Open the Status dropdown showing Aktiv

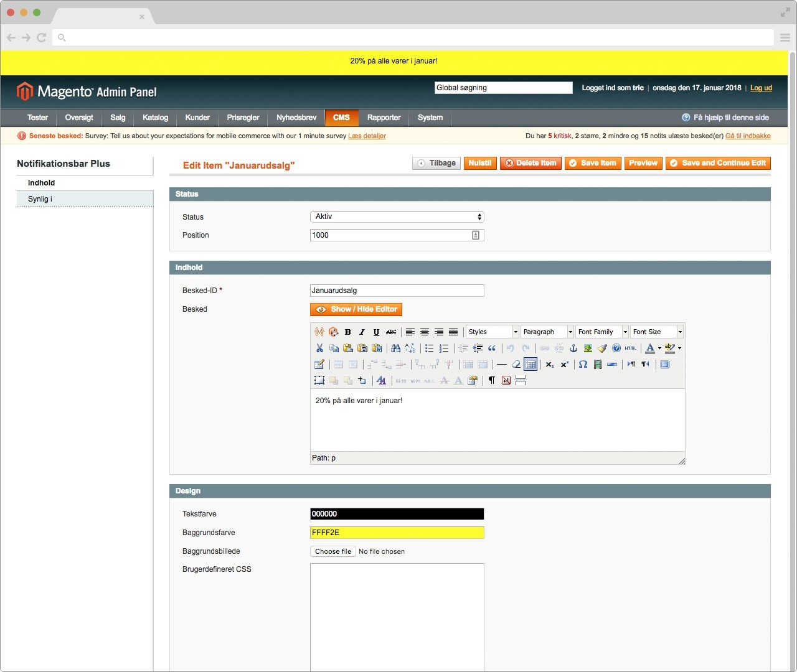pyautogui.click(x=397, y=217)
